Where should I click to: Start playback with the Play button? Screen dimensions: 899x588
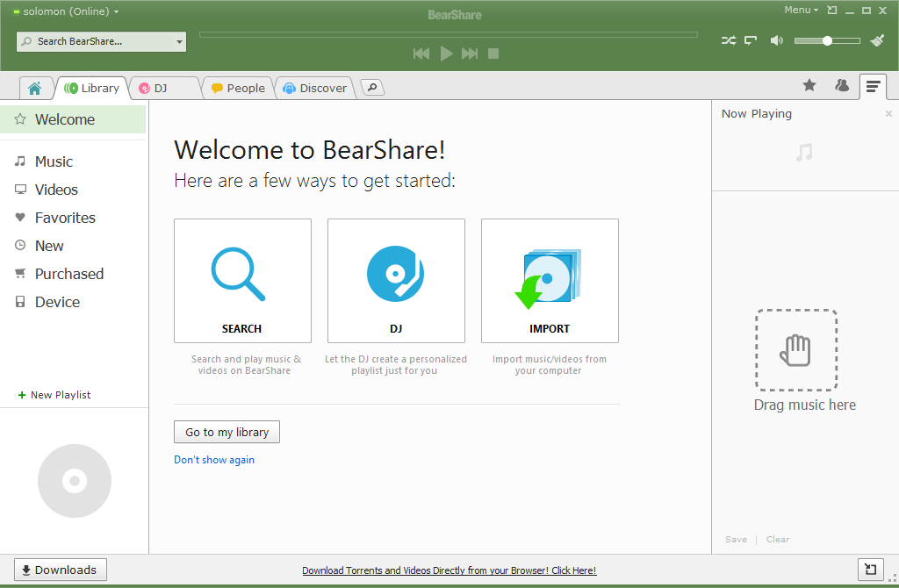coord(446,54)
